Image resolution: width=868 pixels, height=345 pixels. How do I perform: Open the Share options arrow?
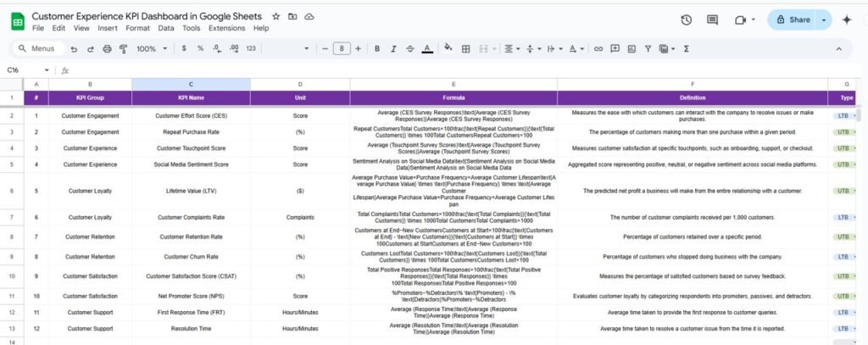[x=824, y=20]
